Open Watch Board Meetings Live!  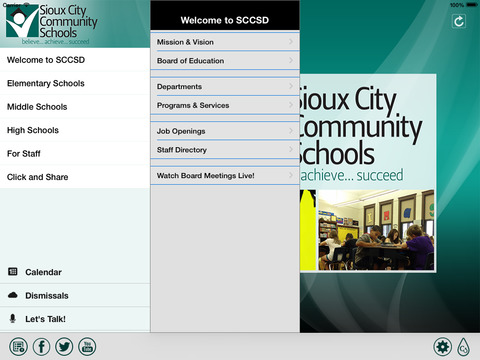225,175
